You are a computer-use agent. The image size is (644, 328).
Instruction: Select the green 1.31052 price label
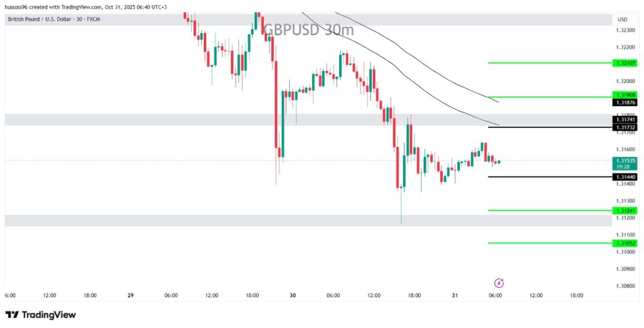coord(625,243)
